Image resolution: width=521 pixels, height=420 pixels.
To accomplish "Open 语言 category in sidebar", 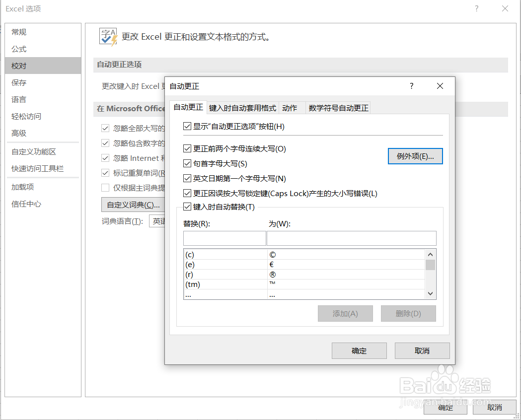I will pyautogui.click(x=43, y=100).
